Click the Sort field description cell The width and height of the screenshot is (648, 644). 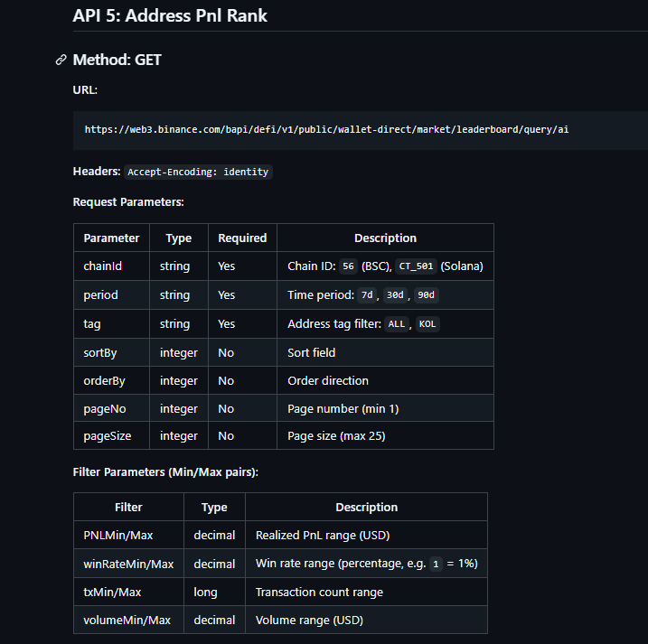385,352
